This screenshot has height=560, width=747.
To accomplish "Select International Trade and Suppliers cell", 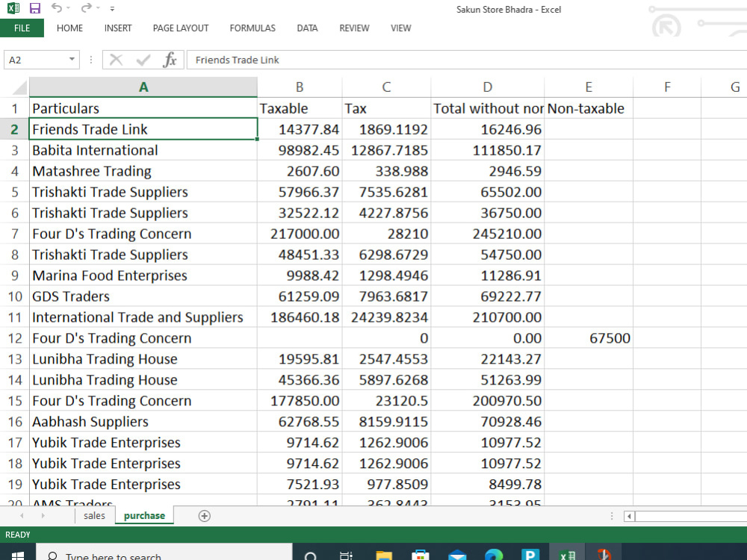I will 143,317.
